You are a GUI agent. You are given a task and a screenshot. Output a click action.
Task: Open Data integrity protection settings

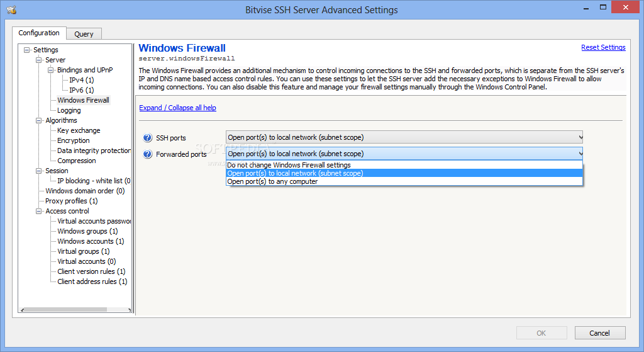[94, 150]
